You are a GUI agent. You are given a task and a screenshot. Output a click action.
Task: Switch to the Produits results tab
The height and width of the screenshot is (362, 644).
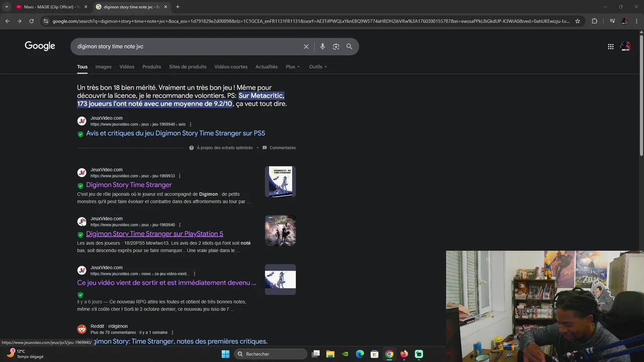(x=151, y=67)
